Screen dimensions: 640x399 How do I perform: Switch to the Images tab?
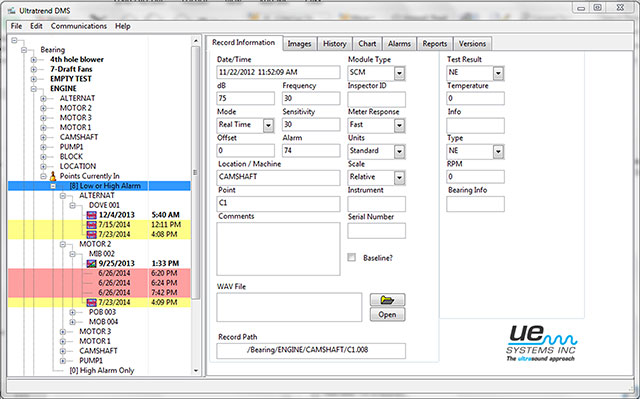[x=299, y=44]
